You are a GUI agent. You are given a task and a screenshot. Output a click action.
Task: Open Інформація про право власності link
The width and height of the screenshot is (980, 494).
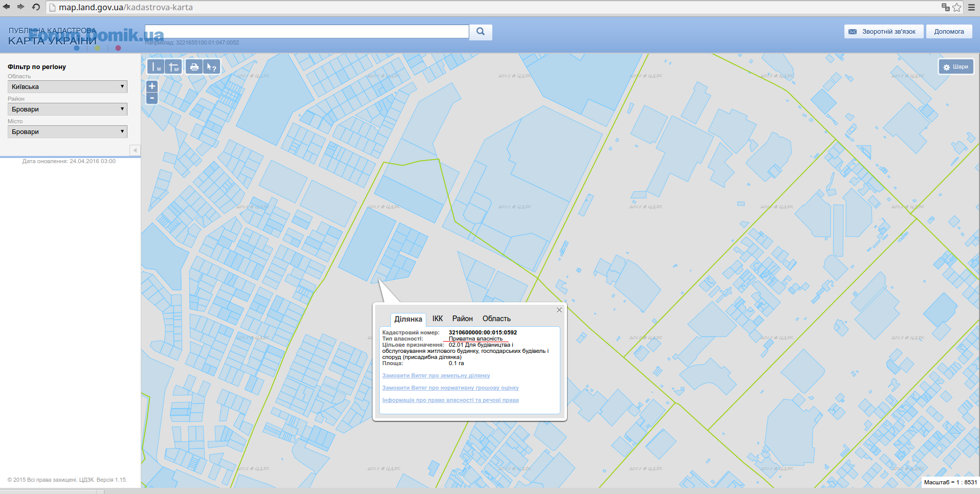pyautogui.click(x=450, y=400)
